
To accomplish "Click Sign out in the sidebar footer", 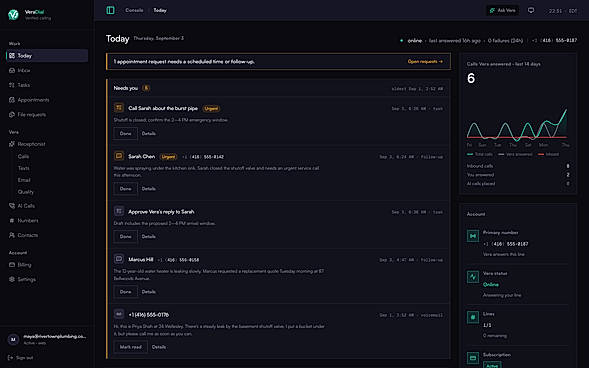I will coord(21,358).
